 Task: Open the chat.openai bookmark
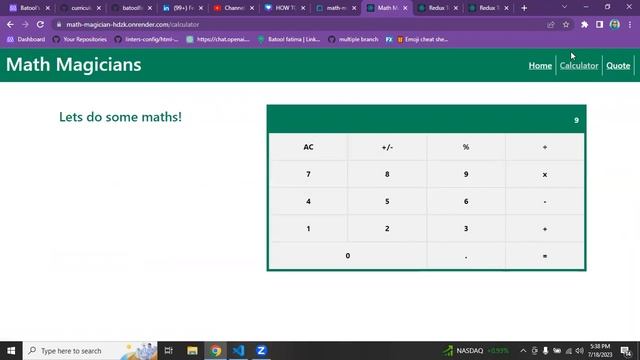tap(218, 40)
